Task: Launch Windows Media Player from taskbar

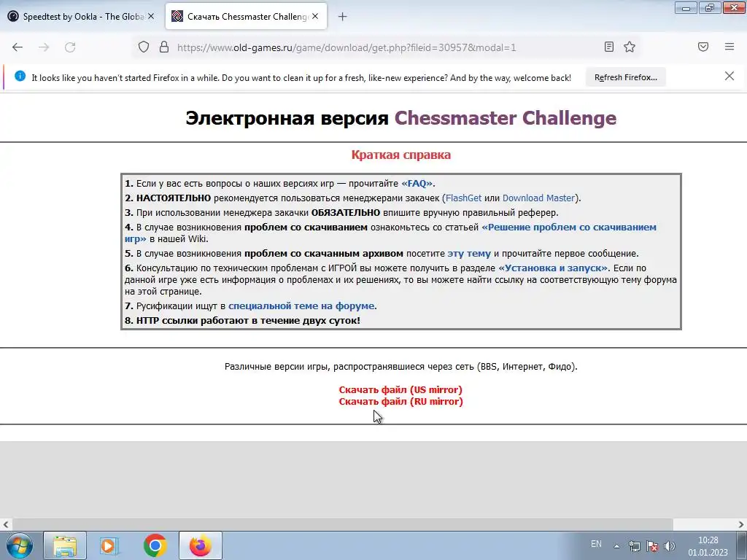Action: (109, 545)
